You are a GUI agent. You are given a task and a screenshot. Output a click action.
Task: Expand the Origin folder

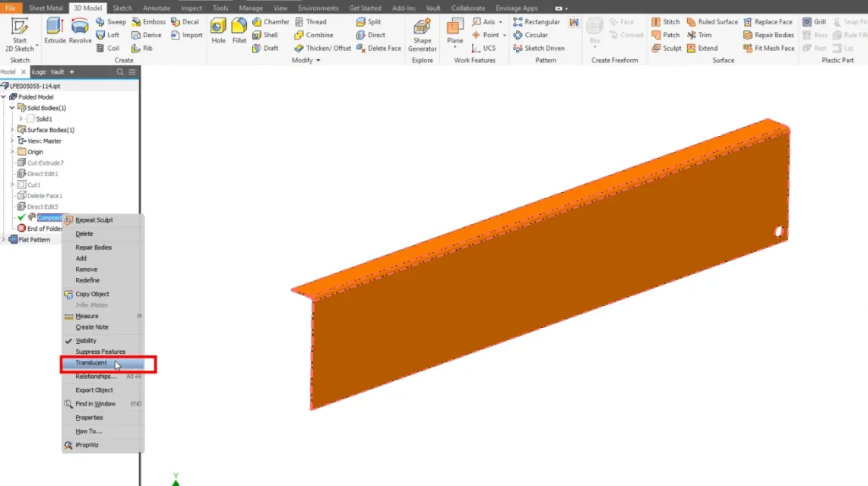[x=12, y=151]
